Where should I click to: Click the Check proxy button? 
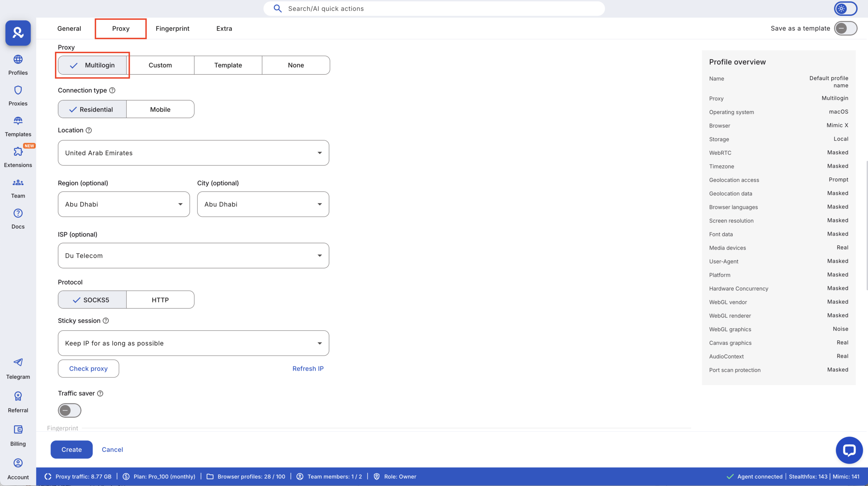[88, 369]
